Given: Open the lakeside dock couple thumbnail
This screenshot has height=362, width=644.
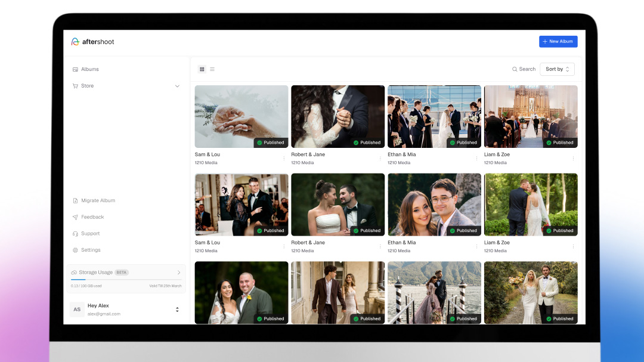Looking at the screenshot, I should pyautogui.click(x=435, y=293).
